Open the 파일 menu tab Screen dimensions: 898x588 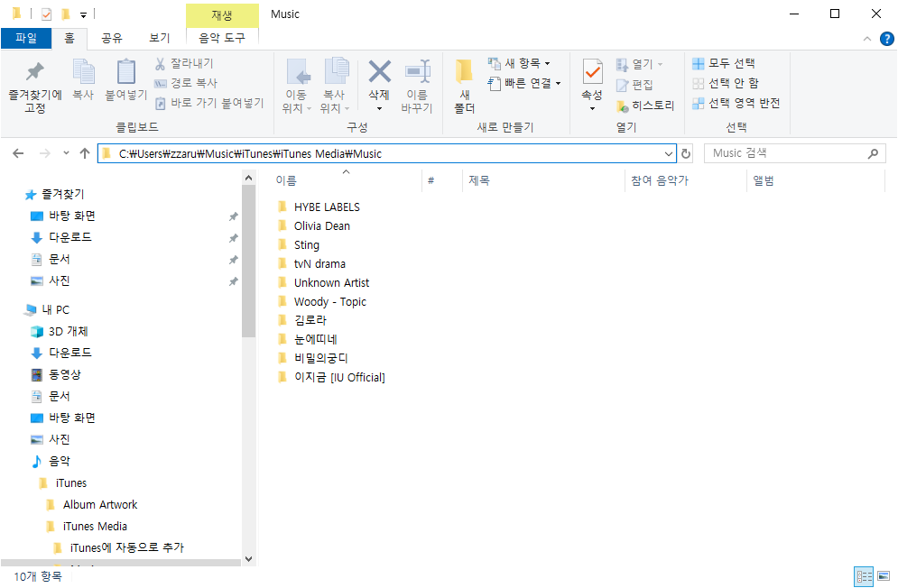(26, 38)
